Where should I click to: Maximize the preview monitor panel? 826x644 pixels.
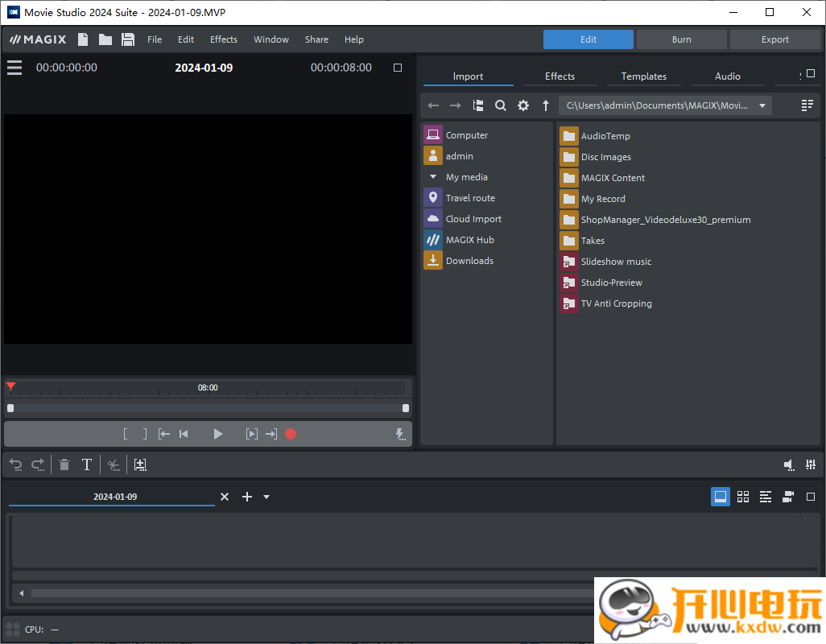[398, 68]
